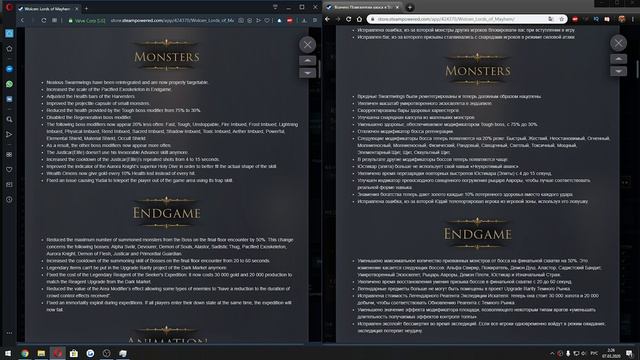Viewport: 640px width, 360px height.
Task: Go back in the Chrome window
Action: coord(327,19)
